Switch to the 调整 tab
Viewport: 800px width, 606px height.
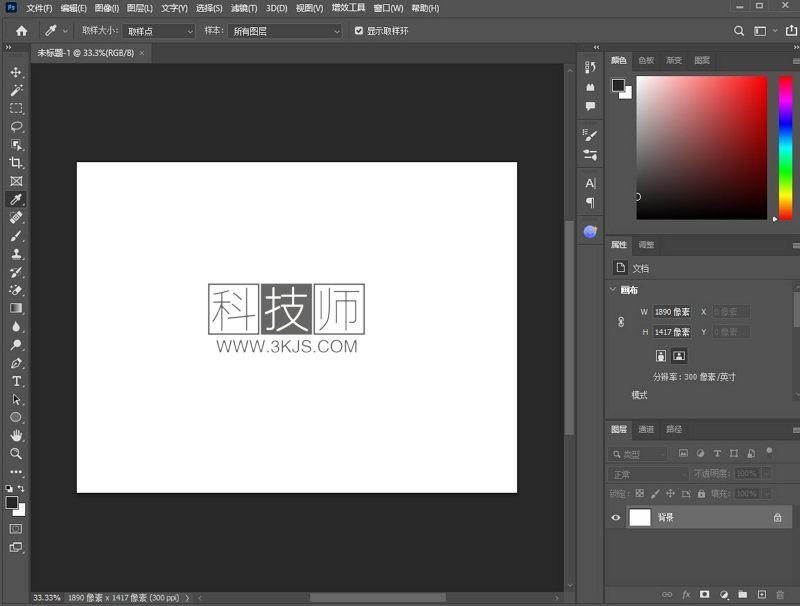click(x=646, y=244)
